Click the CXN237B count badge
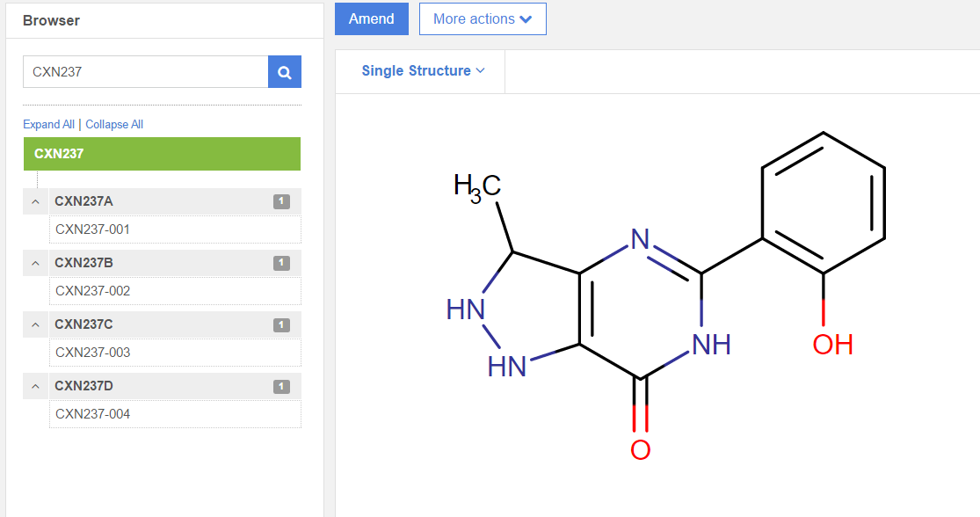Viewport: 980px width, 517px height. [281, 263]
